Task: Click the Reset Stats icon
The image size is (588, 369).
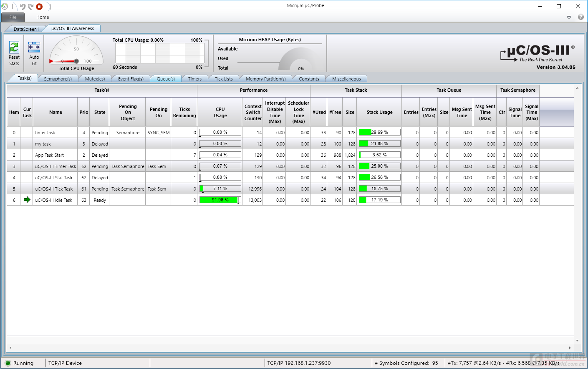Action: (14, 48)
